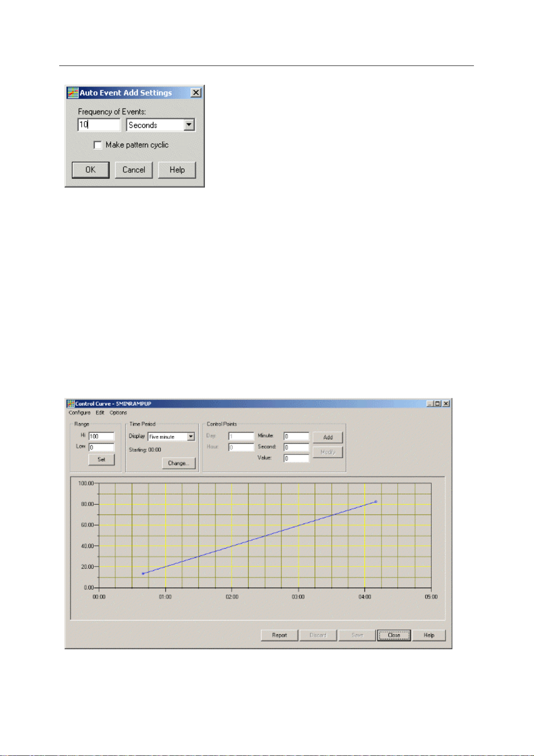534x756 pixels.
Task: Click Cancel in Auto Event Add Settings
Action: click(134, 170)
